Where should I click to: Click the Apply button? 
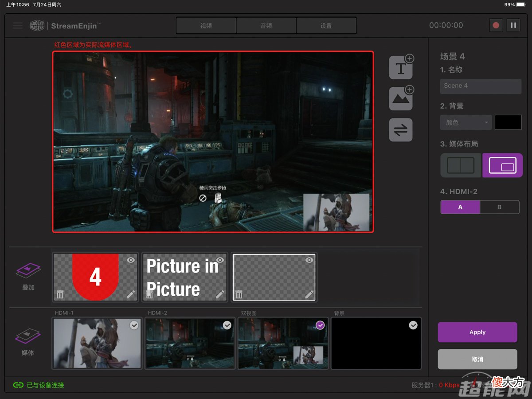click(x=477, y=332)
